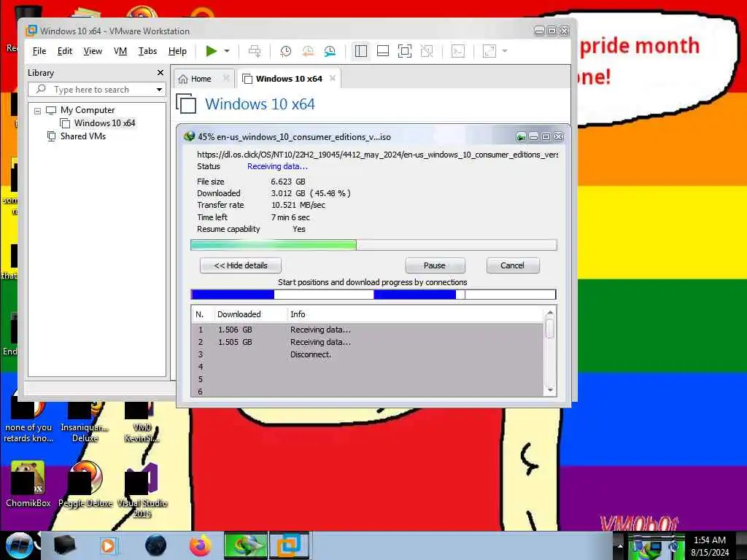This screenshot has height=560, width=747.
Task: Click the Info column header
Action: point(298,314)
